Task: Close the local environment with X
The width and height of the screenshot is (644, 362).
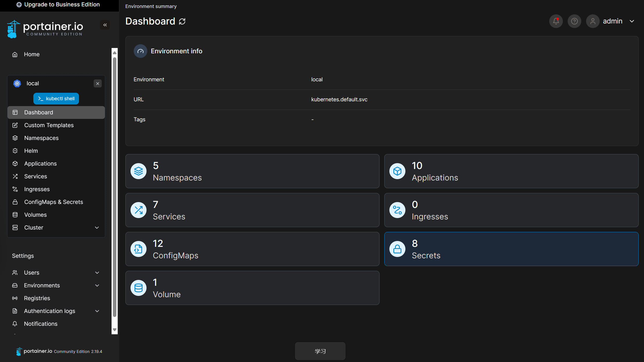Action: [98, 83]
